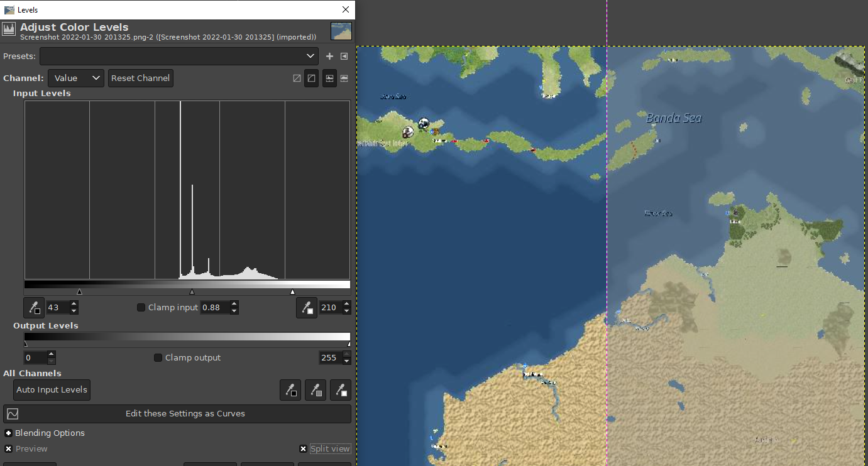Image resolution: width=868 pixels, height=466 pixels.
Task: Click the gamma field showing 0.88
Action: [x=215, y=308]
